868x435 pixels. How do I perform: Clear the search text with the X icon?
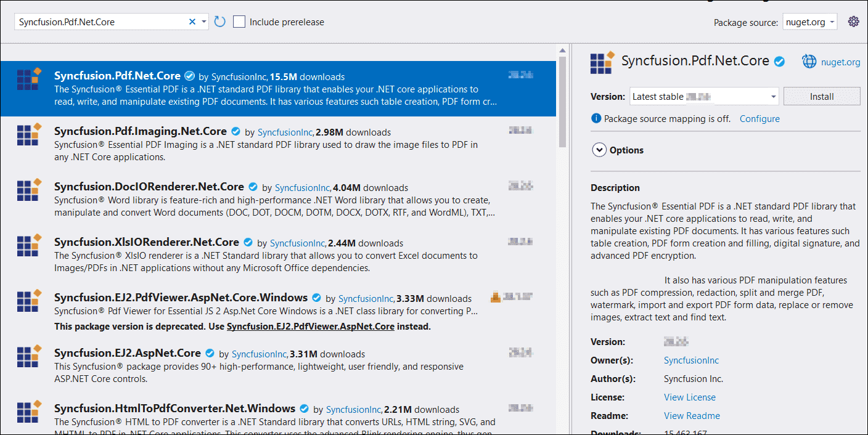click(192, 22)
